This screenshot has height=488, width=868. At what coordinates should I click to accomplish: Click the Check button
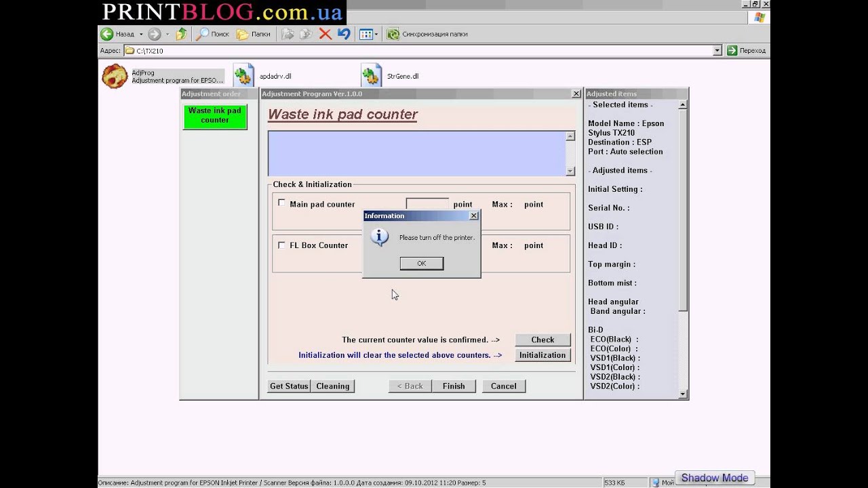click(x=542, y=340)
